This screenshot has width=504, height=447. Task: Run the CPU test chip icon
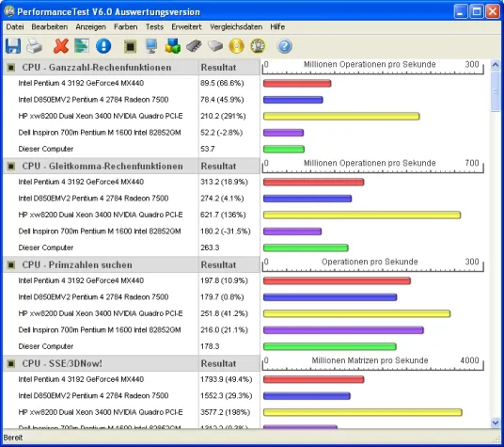coord(130,46)
